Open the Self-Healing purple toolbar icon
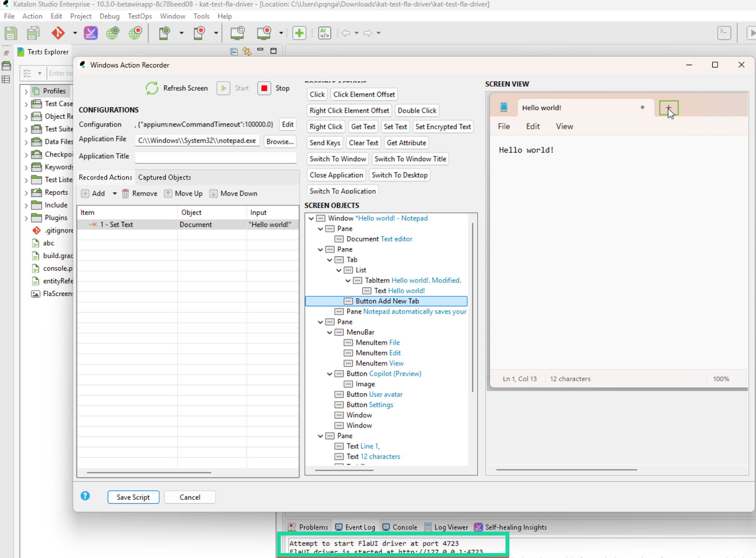 pyautogui.click(x=91, y=33)
